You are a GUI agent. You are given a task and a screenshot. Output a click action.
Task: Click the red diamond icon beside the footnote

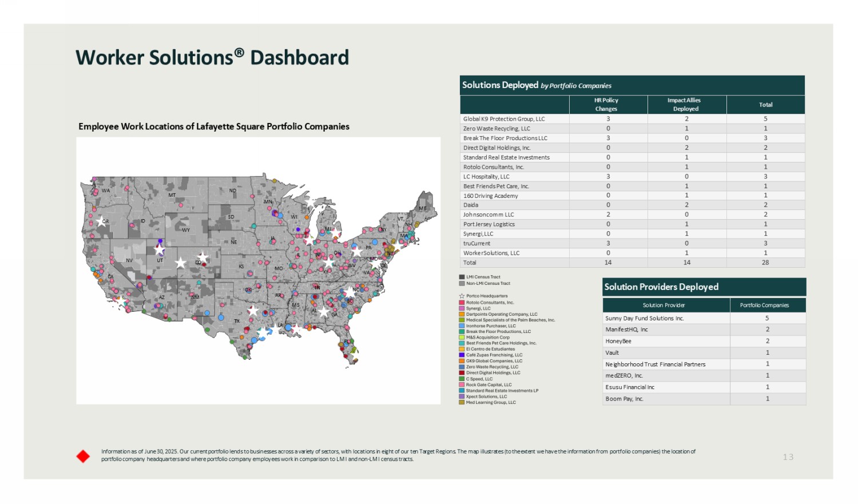[83, 457]
